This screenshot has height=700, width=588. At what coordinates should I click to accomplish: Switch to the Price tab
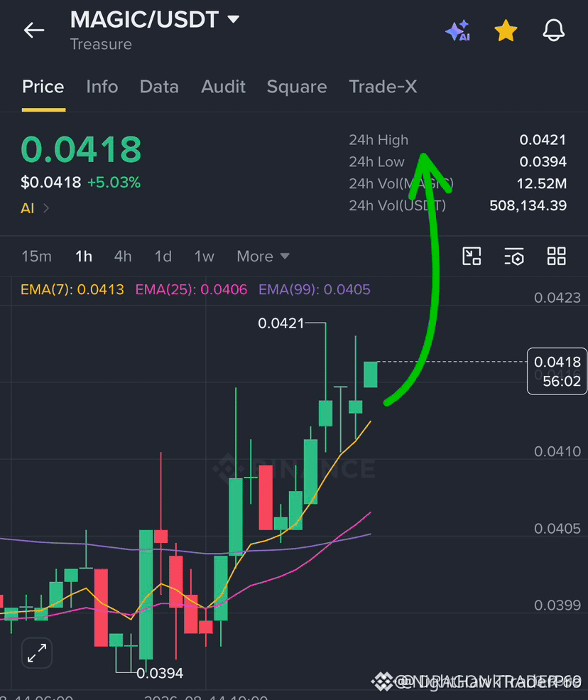pyautogui.click(x=43, y=87)
